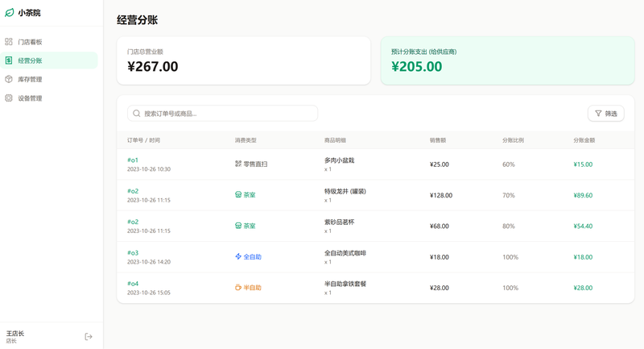The height and width of the screenshot is (349, 644).
Task: Click the 零售直扫 scan icon
Action: [238, 164]
